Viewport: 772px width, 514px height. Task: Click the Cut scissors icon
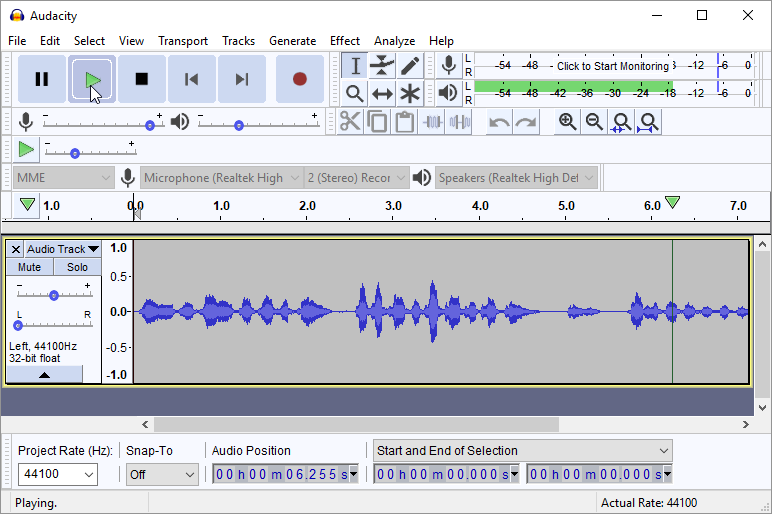pos(350,122)
